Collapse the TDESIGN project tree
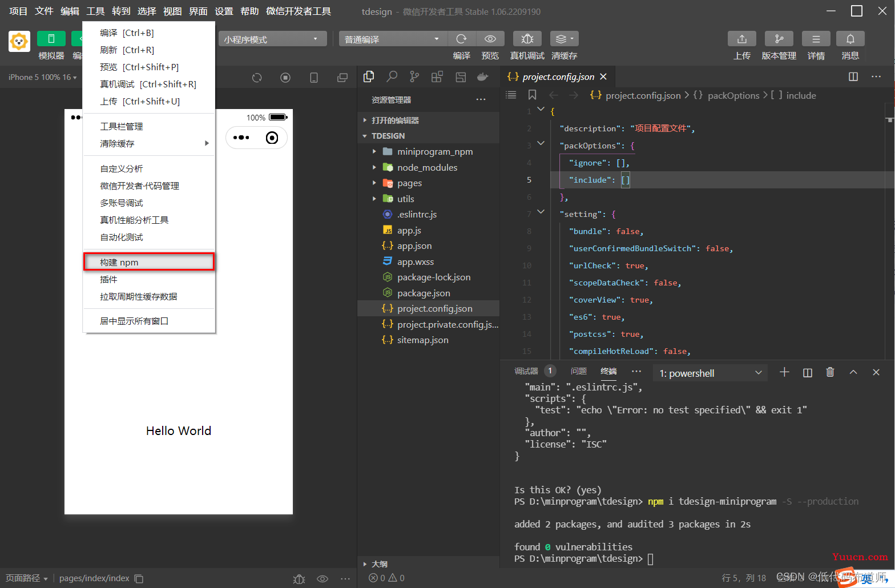The image size is (895, 588). coord(388,136)
